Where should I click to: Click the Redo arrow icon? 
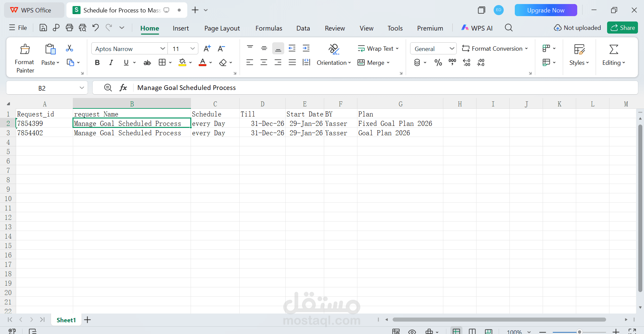[109, 28]
